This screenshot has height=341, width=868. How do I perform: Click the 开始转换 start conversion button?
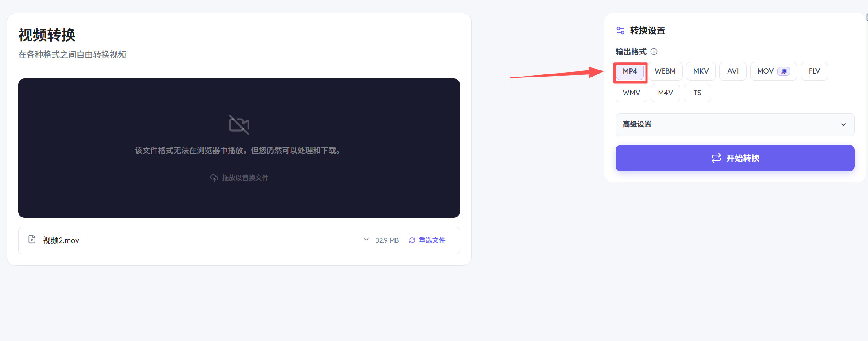click(735, 158)
